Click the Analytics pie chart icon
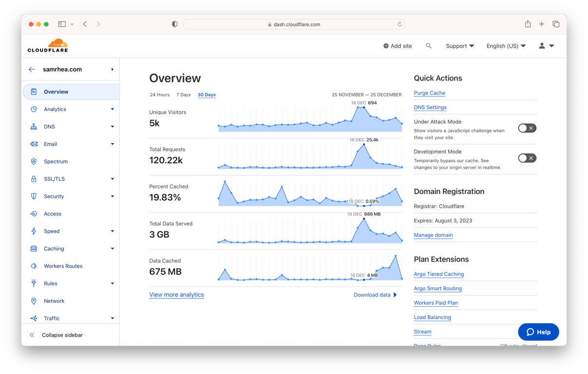This screenshot has height=374, width=588. [34, 109]
